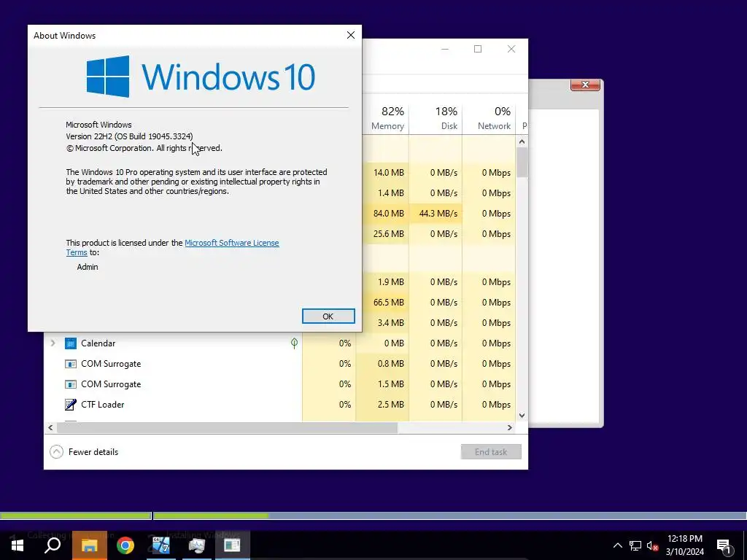This screenshot has height=560, width=747.
Task: Sort by Network column header
Action: pyautogui.click(x=489, y=118)
